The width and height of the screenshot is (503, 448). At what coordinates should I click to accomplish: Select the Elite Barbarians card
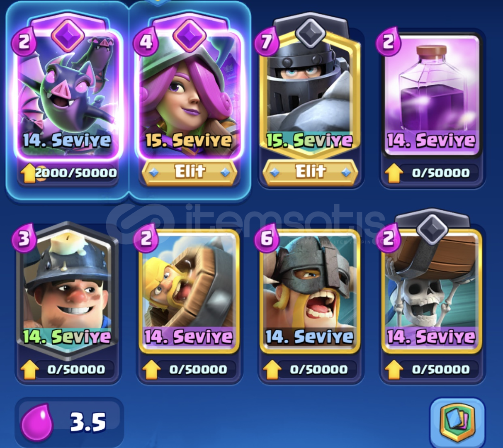tap(310, 290)
